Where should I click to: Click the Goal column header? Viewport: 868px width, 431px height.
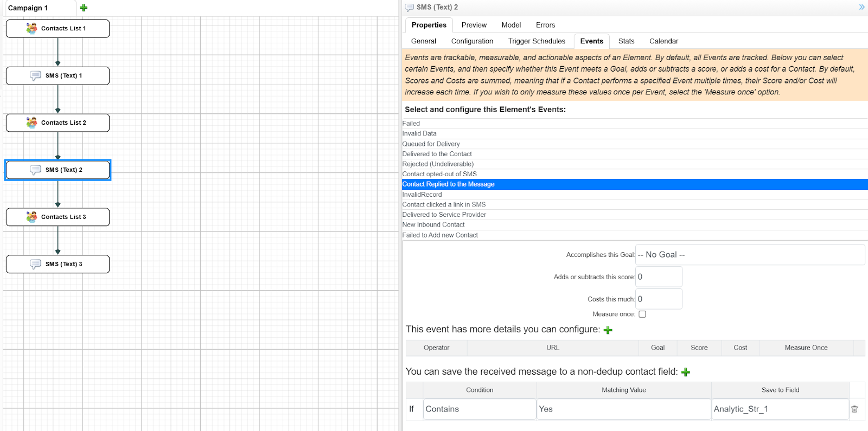click(x=658, y=348)
